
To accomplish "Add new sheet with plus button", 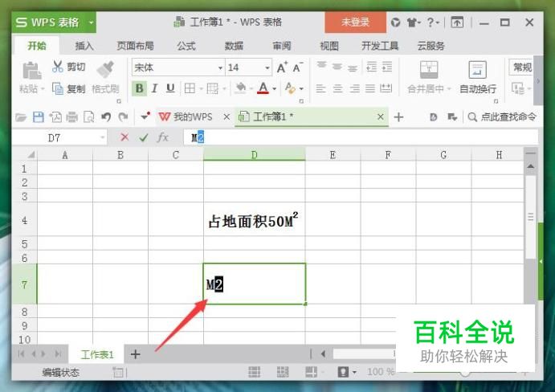I will (135, 354).
